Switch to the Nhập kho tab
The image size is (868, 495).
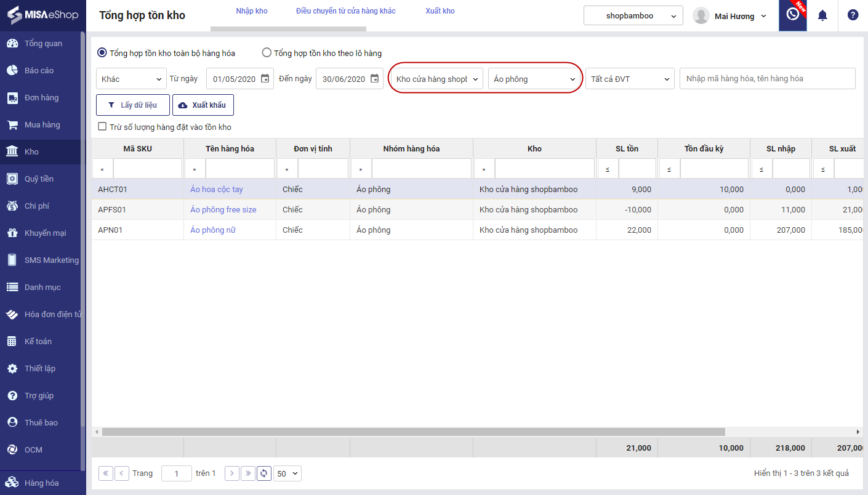pos(252,11)
